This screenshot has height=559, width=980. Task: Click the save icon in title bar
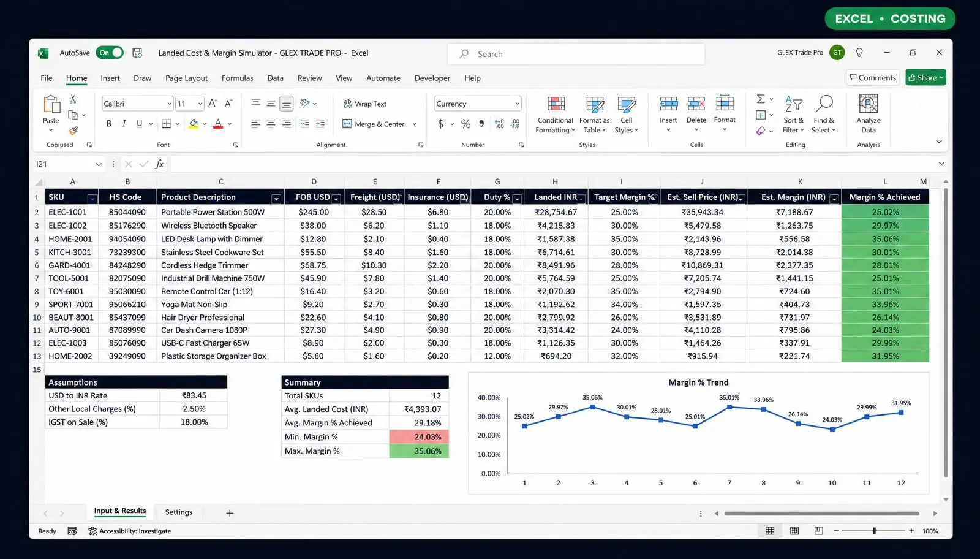coord(137,53)
